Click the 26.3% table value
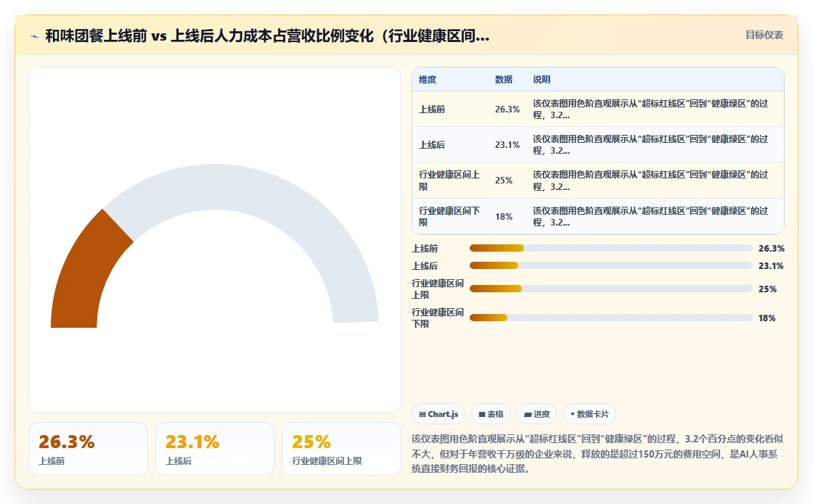Viewport: 813px width, 504px height. coord(507,110)
